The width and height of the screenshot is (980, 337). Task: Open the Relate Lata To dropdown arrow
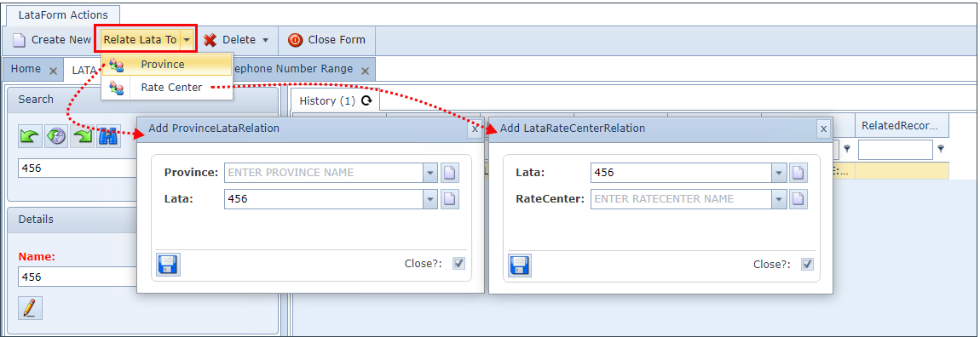pyautogui.click(x=187, y=39)
